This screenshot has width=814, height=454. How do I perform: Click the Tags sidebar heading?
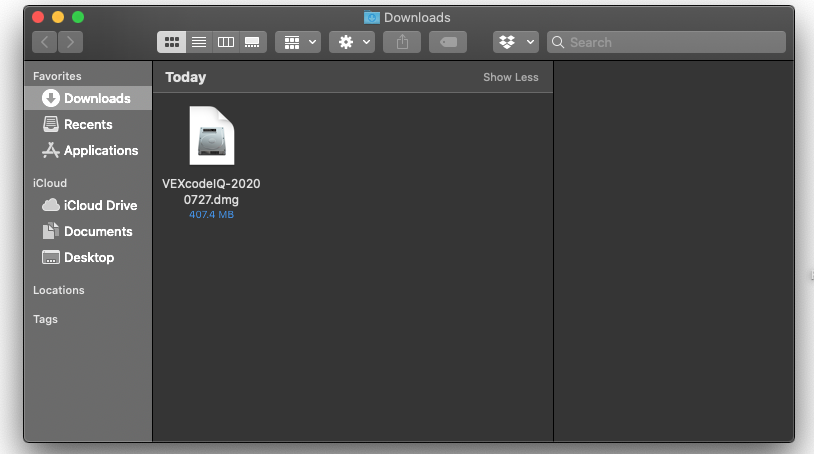(45, 319)
